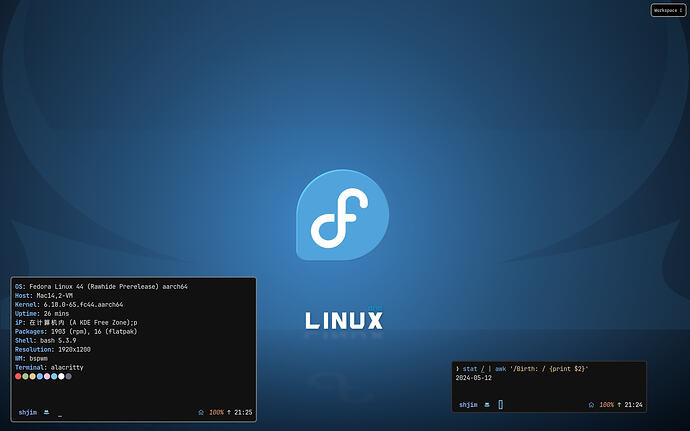This screenshot has width=690, height=431.
Task: Click the stat command text in right terminal
Action: pos(470,369)
